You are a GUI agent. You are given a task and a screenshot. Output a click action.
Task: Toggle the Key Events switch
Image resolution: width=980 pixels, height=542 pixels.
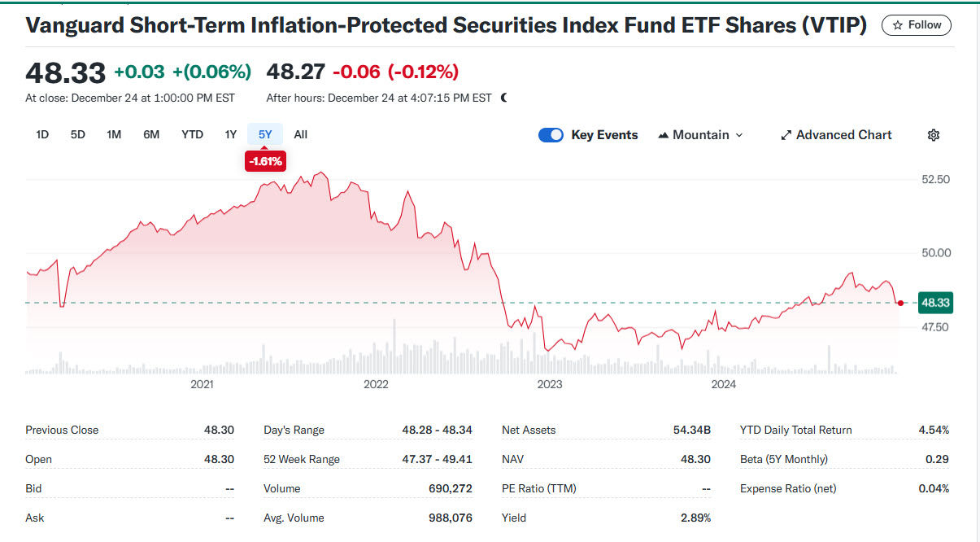[x=551, y=135]
